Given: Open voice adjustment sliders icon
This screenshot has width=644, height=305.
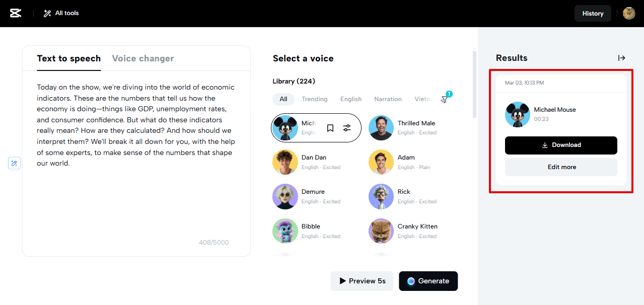Looking at the screenshot, I should (347, 128).
